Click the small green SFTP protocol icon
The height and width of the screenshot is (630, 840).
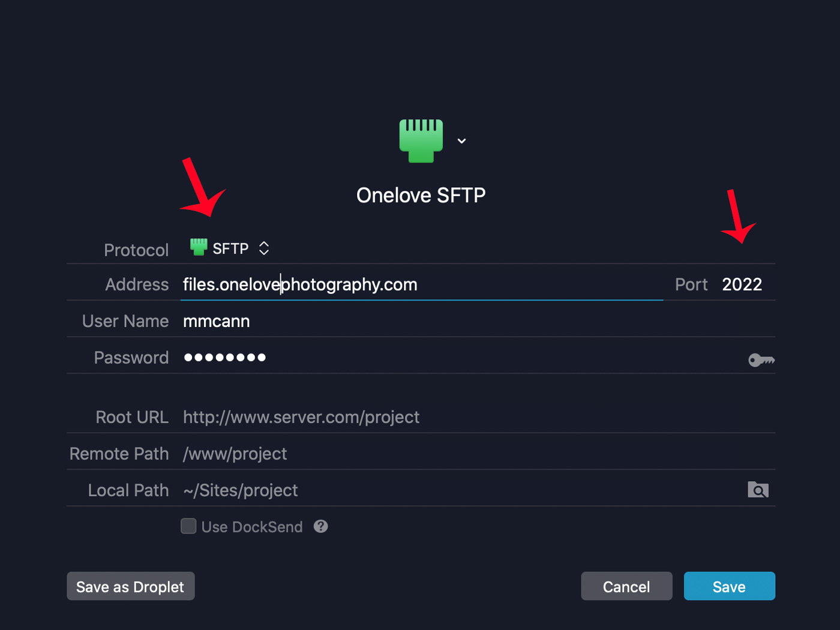click(199, 247)
